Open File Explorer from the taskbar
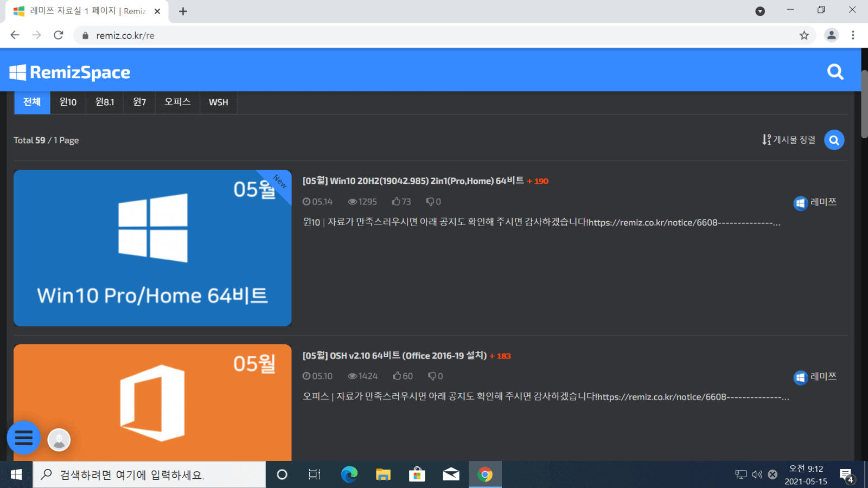Screen dimensions: 868x488 [383, 474]
